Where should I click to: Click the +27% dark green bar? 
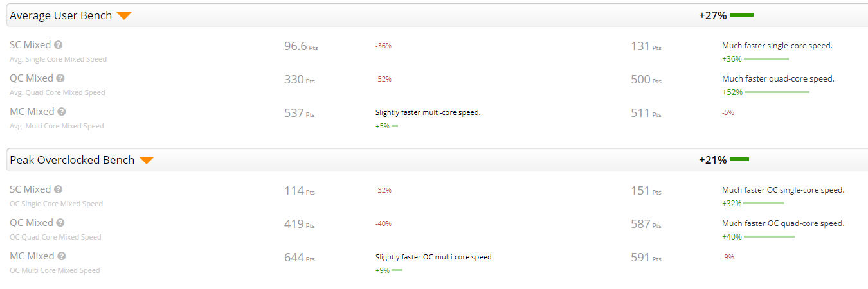[741, 15]
